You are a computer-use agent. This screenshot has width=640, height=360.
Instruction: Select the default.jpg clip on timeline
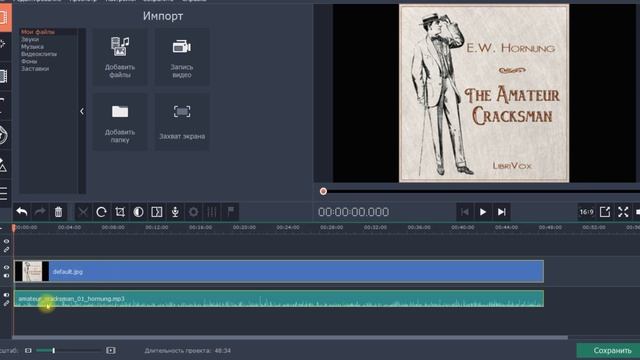coord(279,271)
